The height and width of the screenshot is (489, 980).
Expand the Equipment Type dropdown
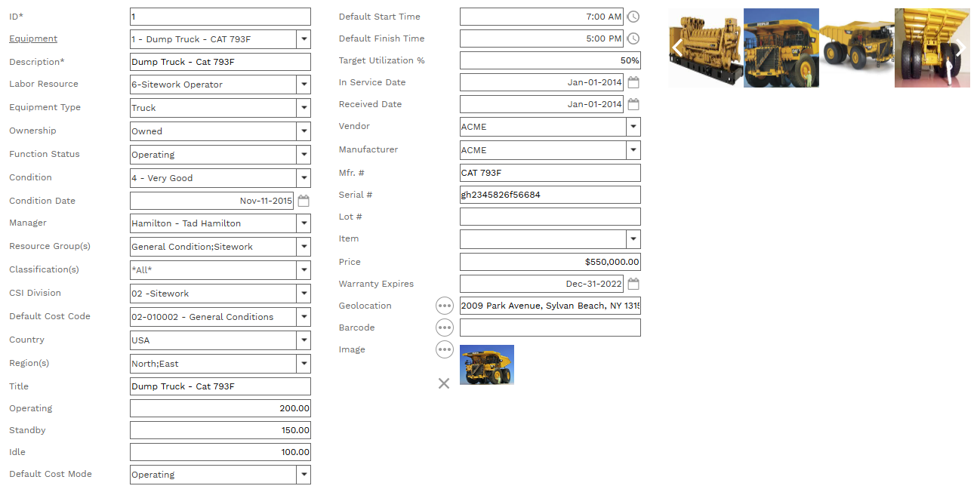(304, 108)
